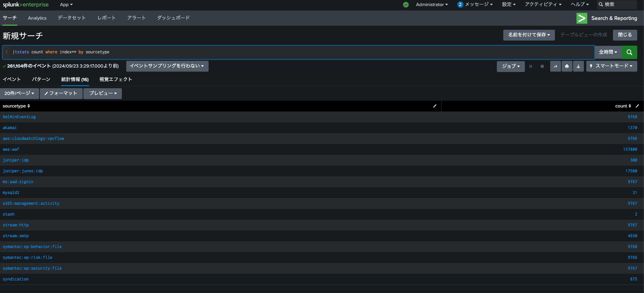Click count value 17580 for juniper:junos:idp

631,171
